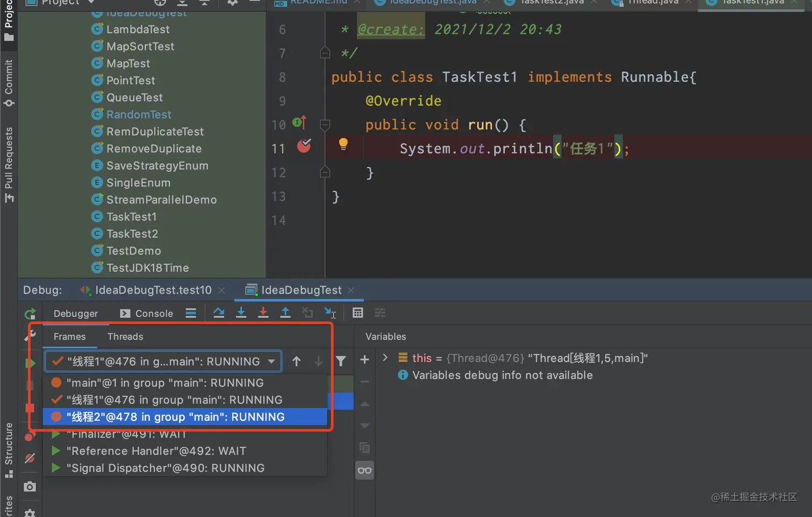Remove watch using the minus icon
Viewport: 812px width, 517px height.
365,382
